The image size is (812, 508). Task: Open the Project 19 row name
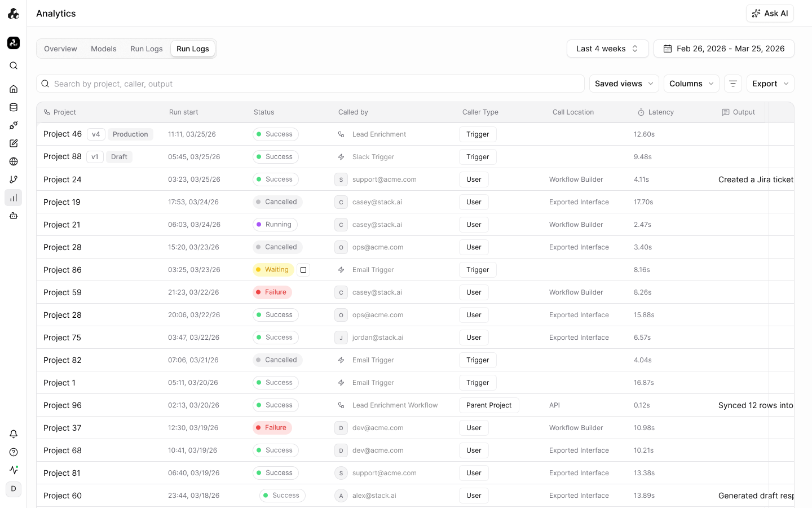[62, 202]
